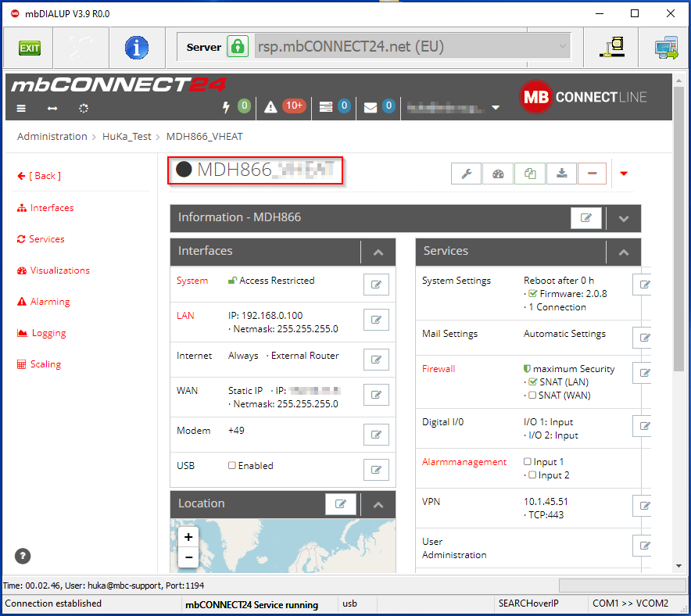The width and height of the screenshot is (691, 616).
Task: Click the [ Back ] link
Action: pyautogui.click(x=39, y=176)
